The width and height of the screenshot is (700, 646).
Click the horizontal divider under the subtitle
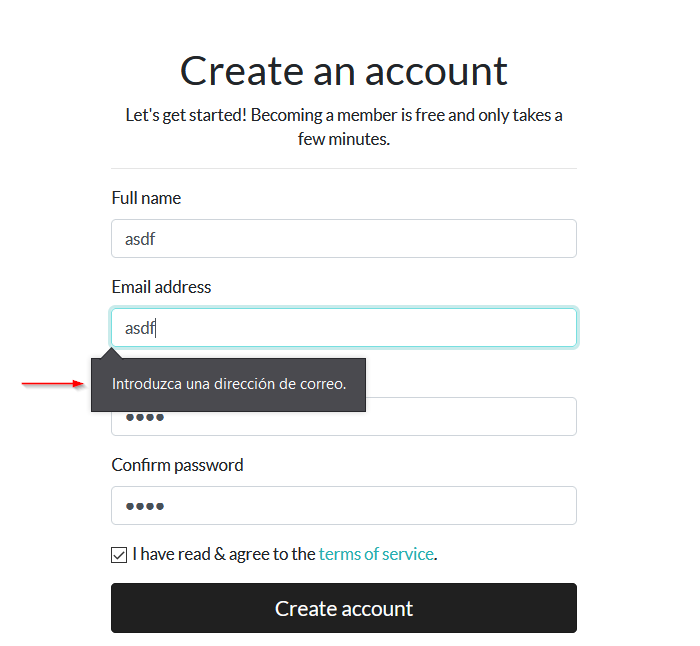pos(343,168)
